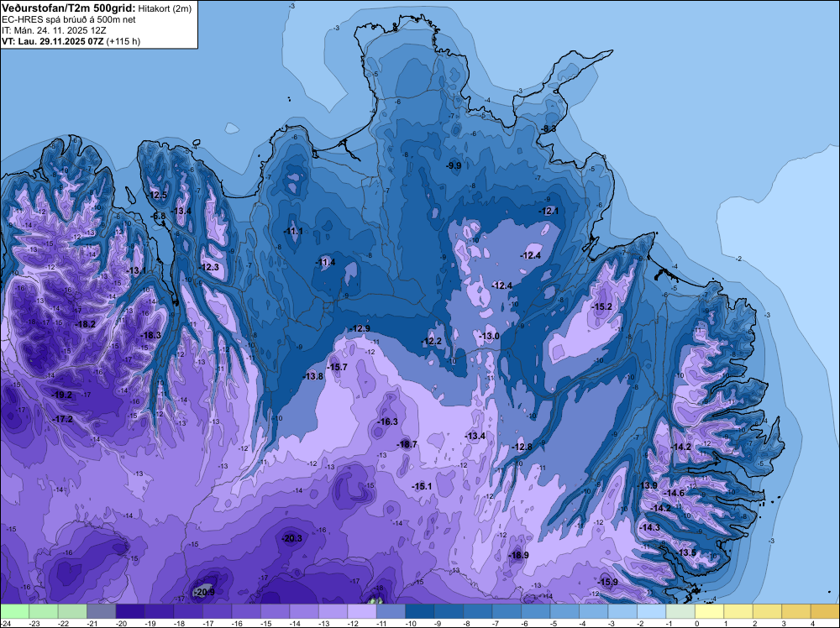
Task: Click the pale green-white legend swatch starting at -1
Action: 680,611
